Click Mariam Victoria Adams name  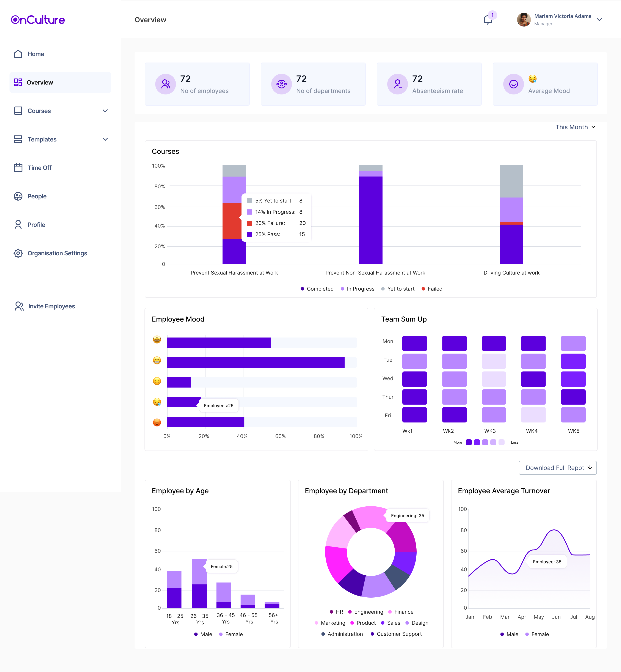(x=563, y=16)
